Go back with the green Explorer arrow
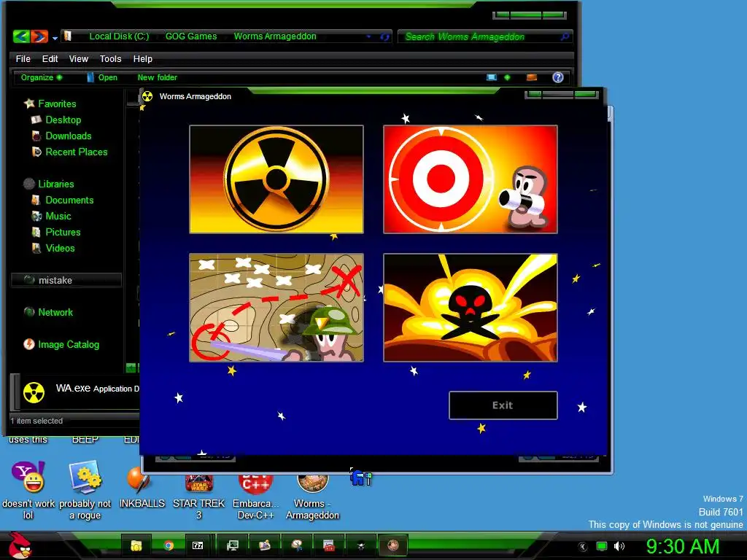 pos(21,36)
